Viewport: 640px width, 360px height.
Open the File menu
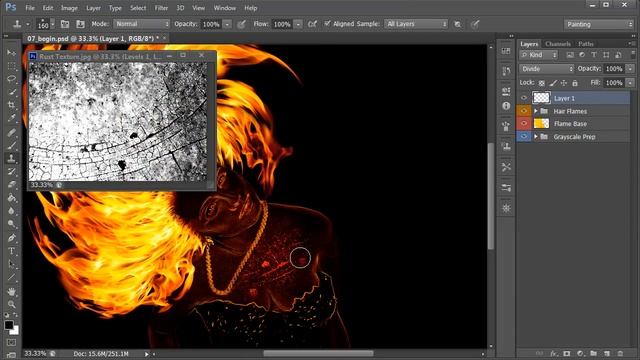coord(30,8)
